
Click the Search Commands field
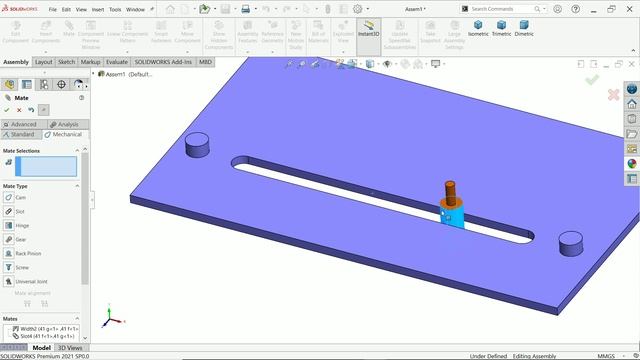point(503,9)
